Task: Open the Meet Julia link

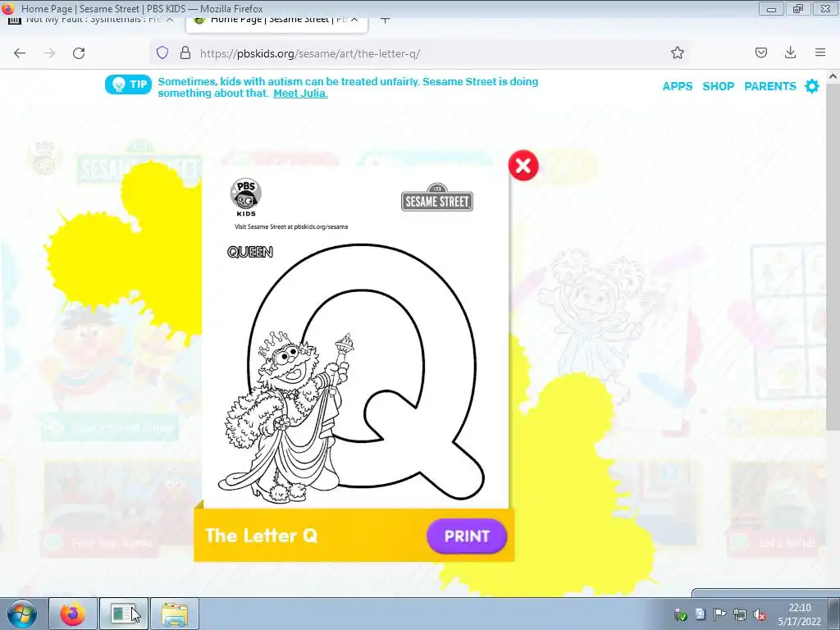Action: coord(300,94)
